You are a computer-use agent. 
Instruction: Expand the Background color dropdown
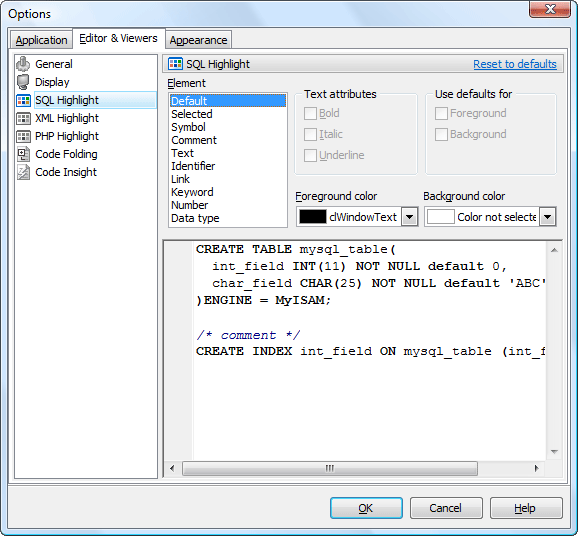(547, 217)
